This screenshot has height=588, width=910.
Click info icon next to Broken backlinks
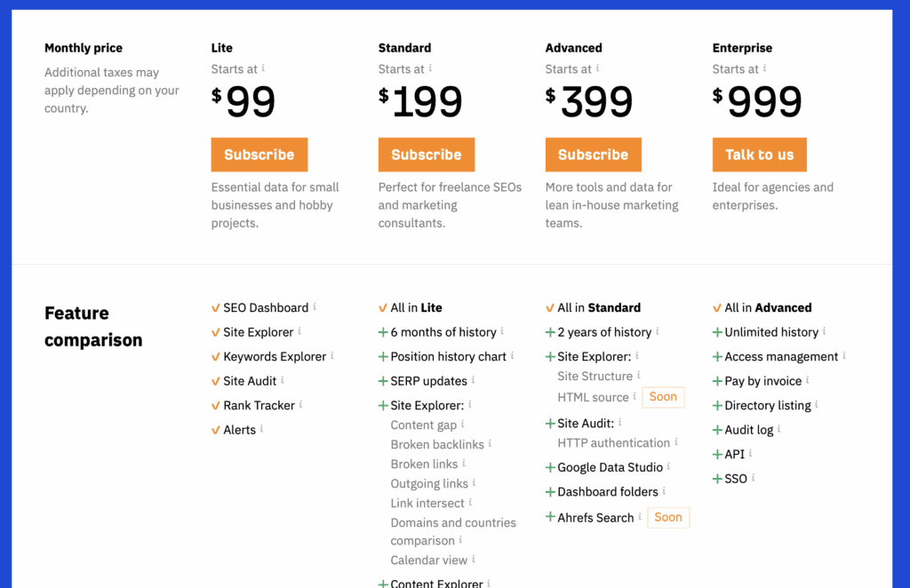click(491, 443)
